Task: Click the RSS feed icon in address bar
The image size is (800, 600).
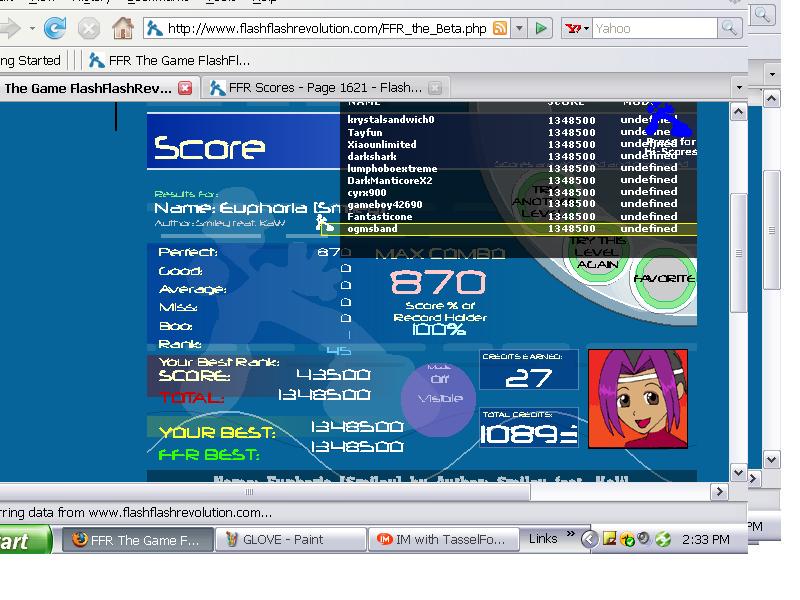Action: 500,28
